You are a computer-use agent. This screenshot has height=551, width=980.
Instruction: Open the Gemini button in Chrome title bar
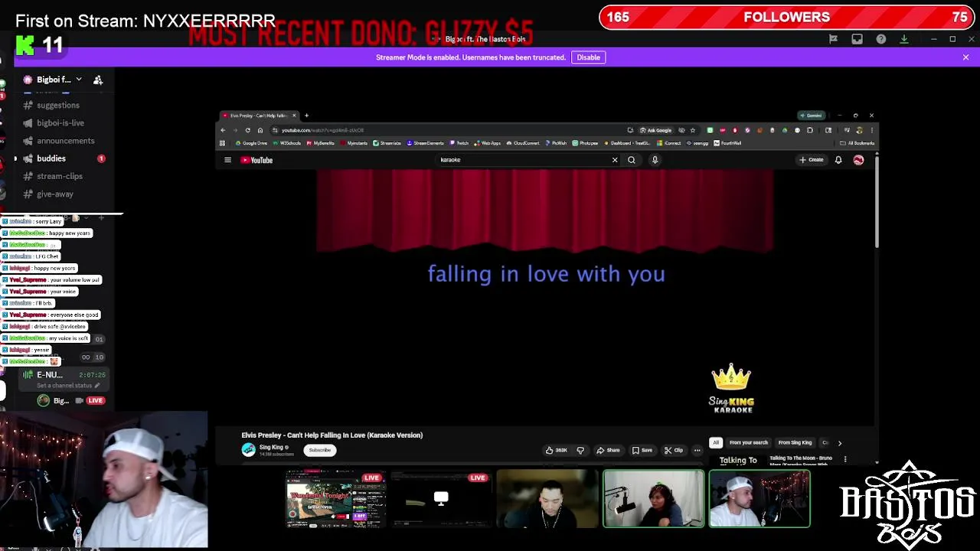811,116
